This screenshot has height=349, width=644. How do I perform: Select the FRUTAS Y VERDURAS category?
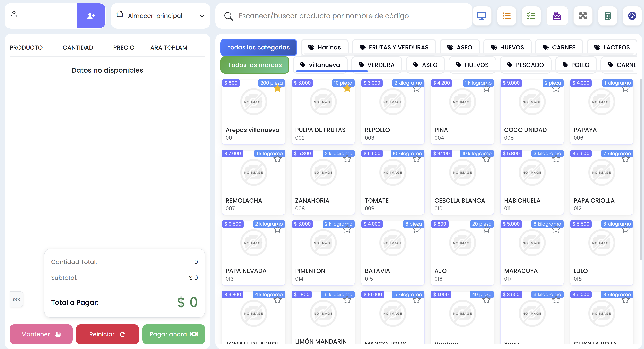point(394,47)
